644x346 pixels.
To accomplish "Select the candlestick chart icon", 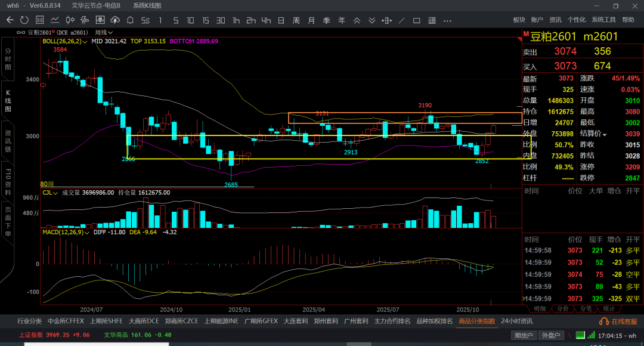I will click(70, 20).
